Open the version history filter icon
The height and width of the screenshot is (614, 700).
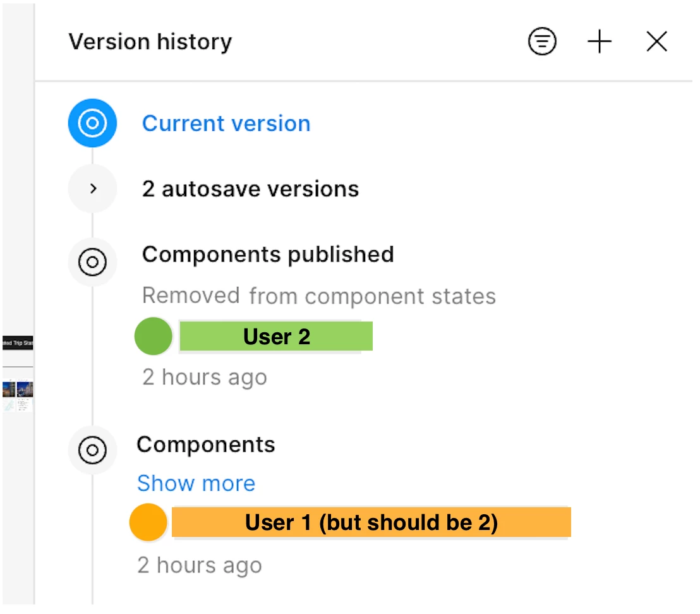click(542, 42)
